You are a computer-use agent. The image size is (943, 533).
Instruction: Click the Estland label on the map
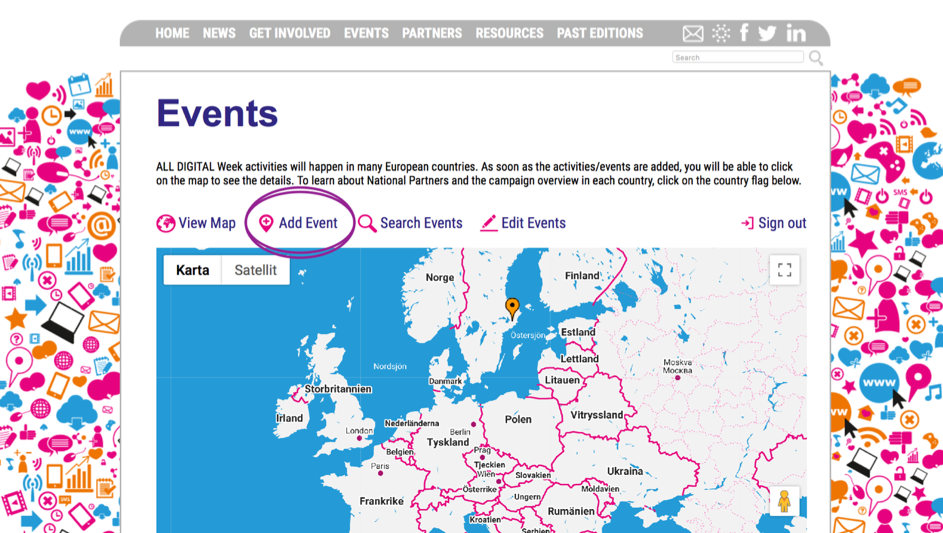(x=578, y=332)
